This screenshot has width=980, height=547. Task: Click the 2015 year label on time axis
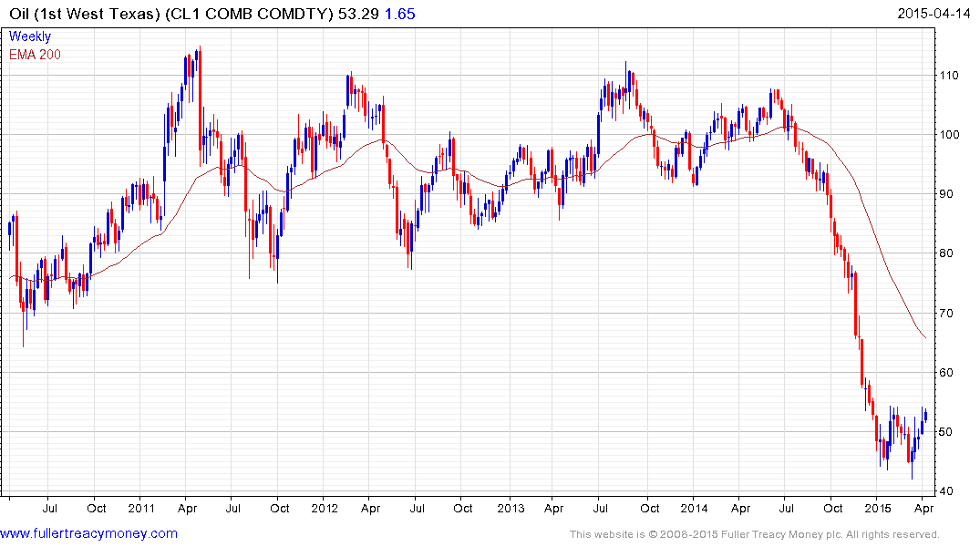(x=878, y=508)
